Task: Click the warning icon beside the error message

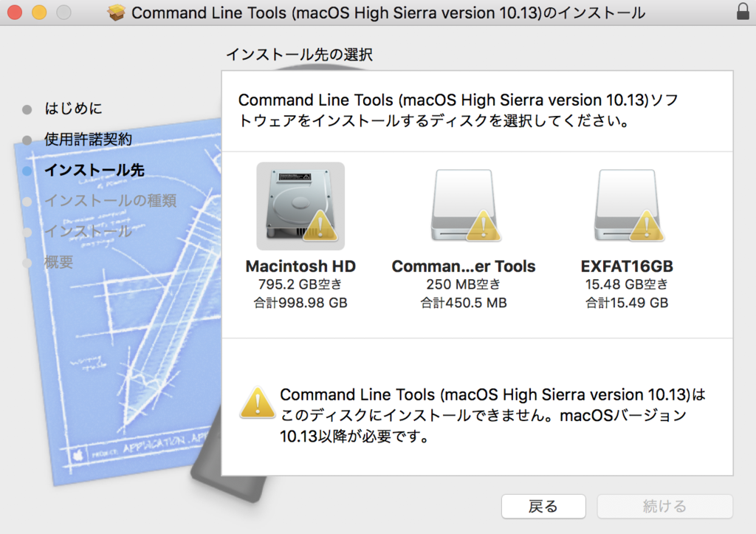Action: pos(258,403)
